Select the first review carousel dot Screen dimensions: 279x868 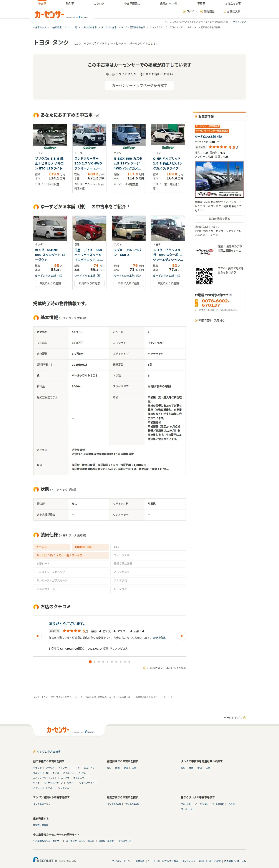[90, 662]
